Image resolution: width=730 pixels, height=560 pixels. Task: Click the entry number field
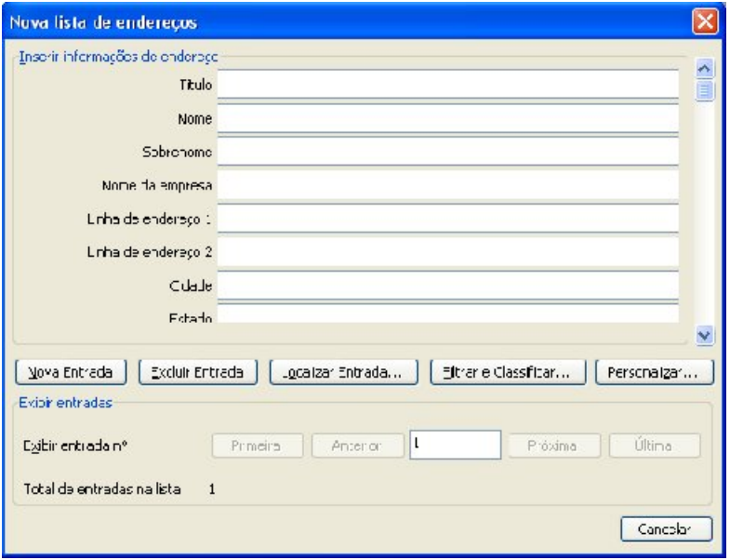tap(456, 446)
